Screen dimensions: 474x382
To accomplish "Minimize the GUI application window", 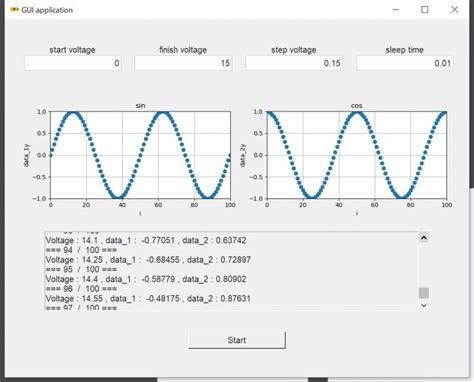I will coord(396,10).
